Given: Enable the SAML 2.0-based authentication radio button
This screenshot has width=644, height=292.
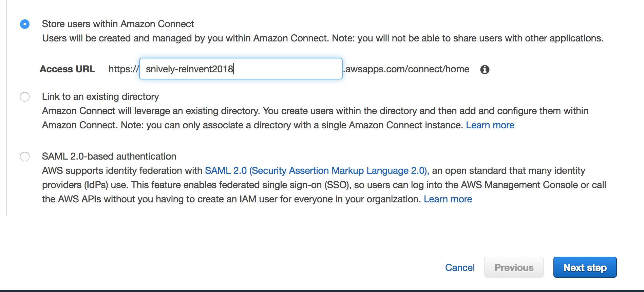Looking at the screenshot, I should (25, 157).
